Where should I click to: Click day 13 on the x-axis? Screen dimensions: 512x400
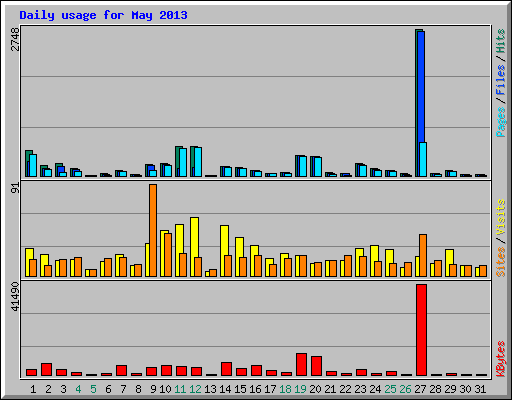tap(210, 389)
